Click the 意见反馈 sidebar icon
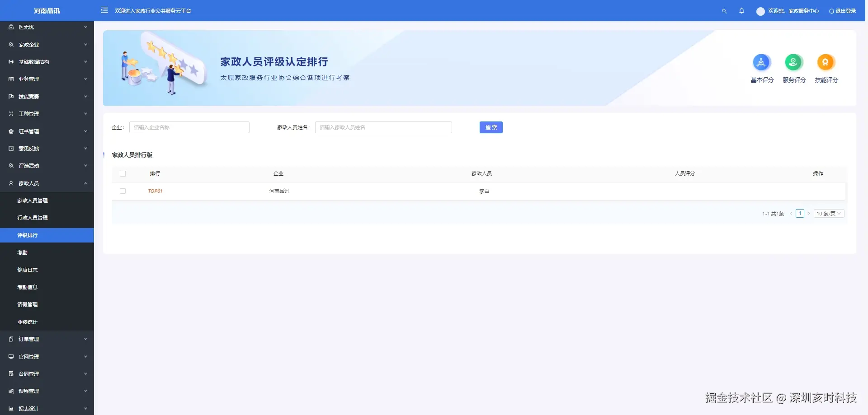Image resolution: width=868 pixels, height=415 pixels. point(11,149)
